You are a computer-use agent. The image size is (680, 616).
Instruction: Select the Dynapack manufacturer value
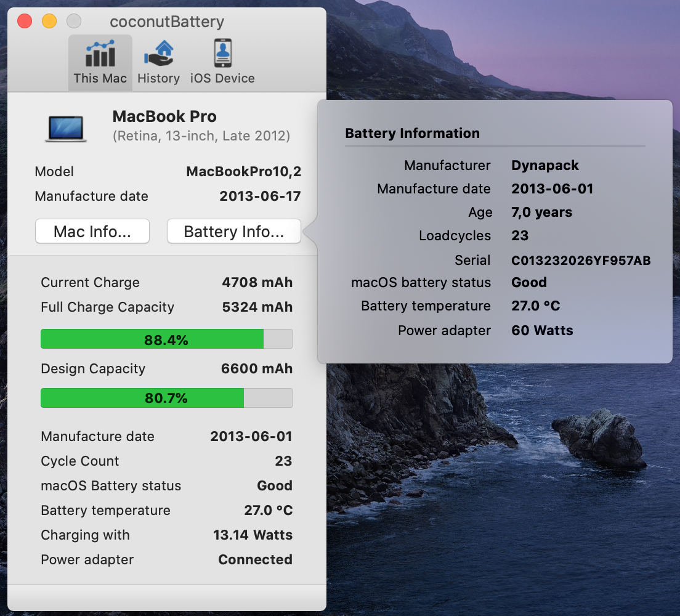pos(545,165)
